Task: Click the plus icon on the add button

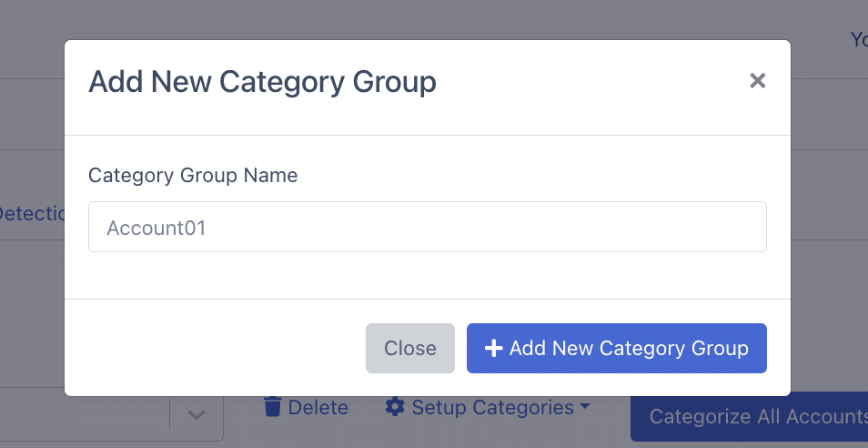Action: [493, 349]
